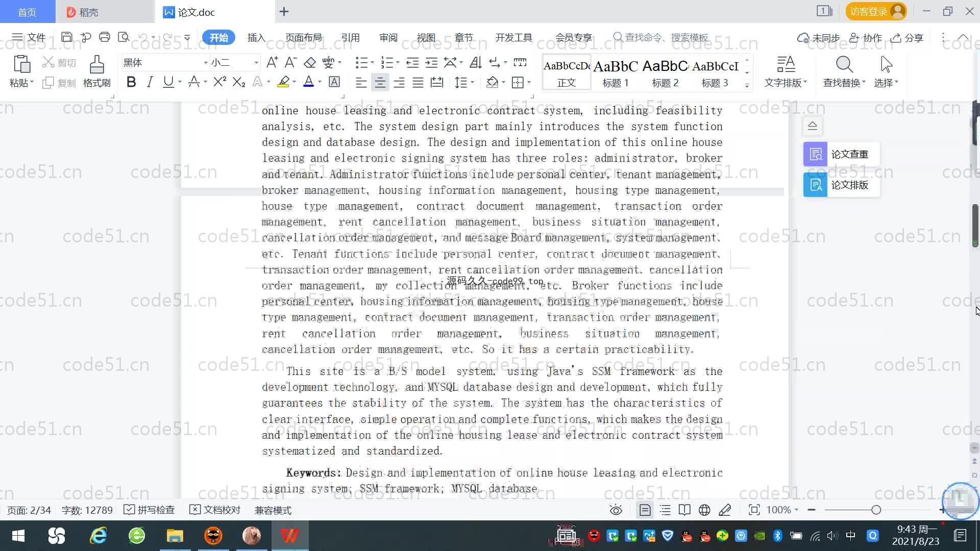The width and height of the screenshot is (980, 551).
Task: Click the character border A icon
Action: tap(334, 82)
